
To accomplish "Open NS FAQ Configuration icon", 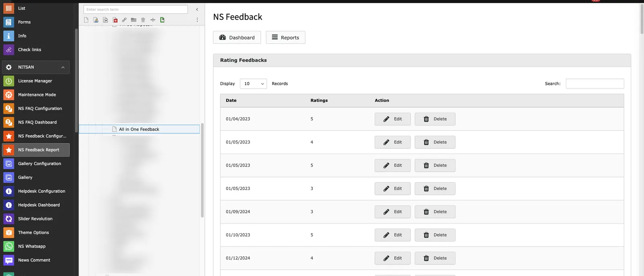I will click(8, 109).
